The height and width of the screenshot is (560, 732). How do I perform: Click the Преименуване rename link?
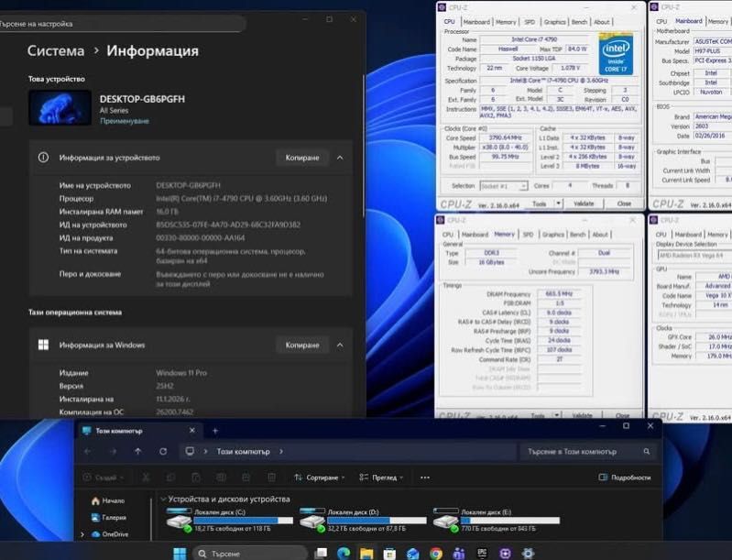[x=125, y=121]
